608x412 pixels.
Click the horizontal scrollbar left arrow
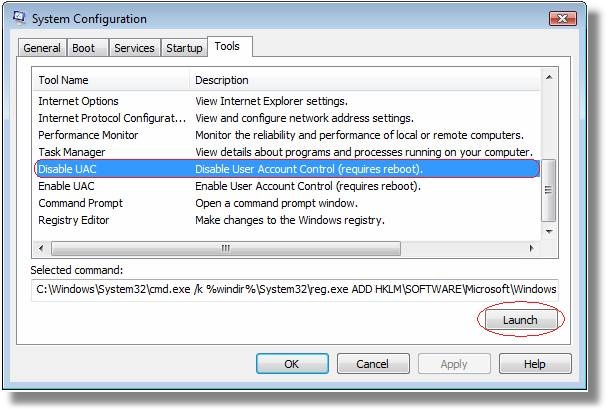(41, 248)
